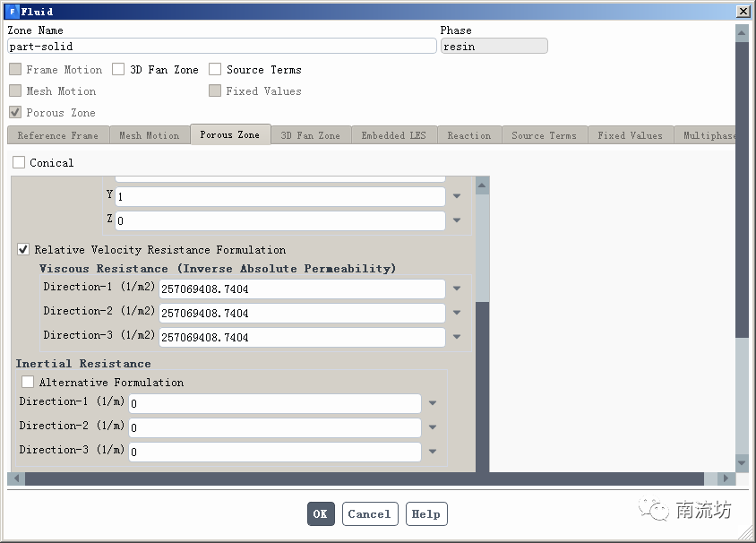This screenshot has height=543, width=756.
Task: Click outer scrollbar down arrow
Action: pos(741,462)
